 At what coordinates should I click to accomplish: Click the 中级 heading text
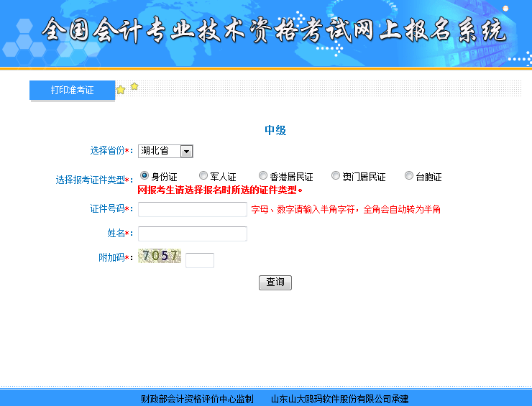275,130
